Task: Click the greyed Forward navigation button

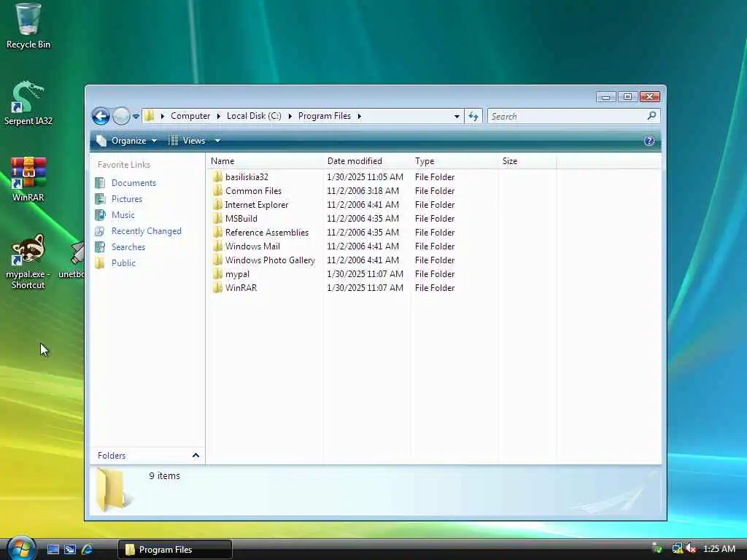Action: [x=121, y=116]
